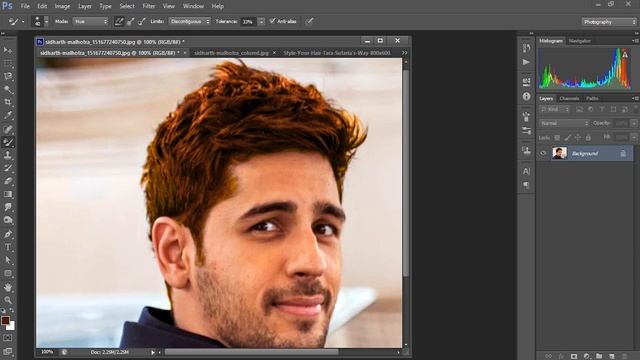Switch to sidharth-malhotra_colored.jpg tab
The width and height of the screenshot is (640, 360).
tap(231, 53)
